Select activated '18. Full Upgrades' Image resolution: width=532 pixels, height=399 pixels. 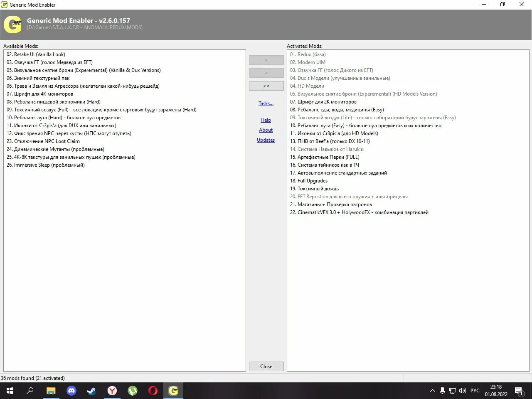click(x=309, y=181)
